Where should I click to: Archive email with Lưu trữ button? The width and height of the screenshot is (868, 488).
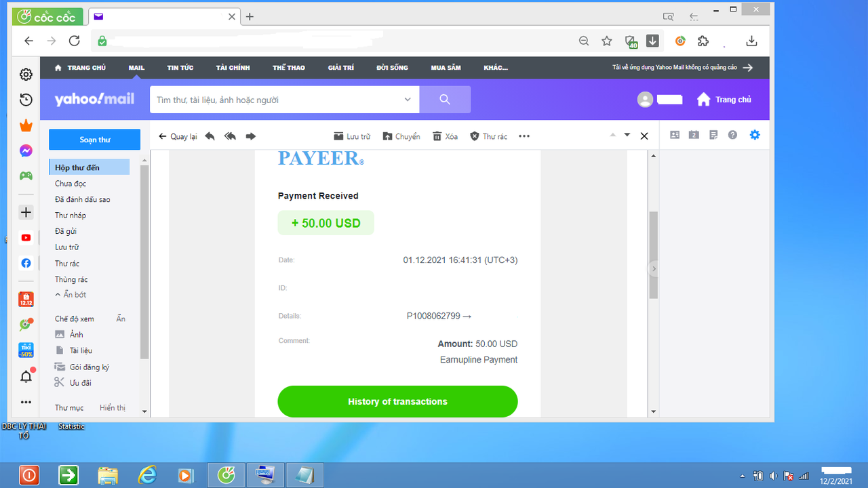point(353,136)
